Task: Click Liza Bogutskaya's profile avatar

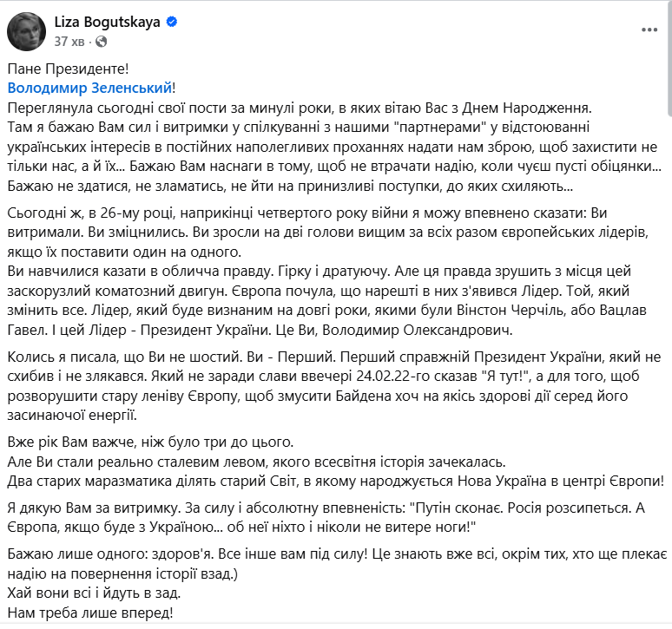Action: tap(26, 31)
